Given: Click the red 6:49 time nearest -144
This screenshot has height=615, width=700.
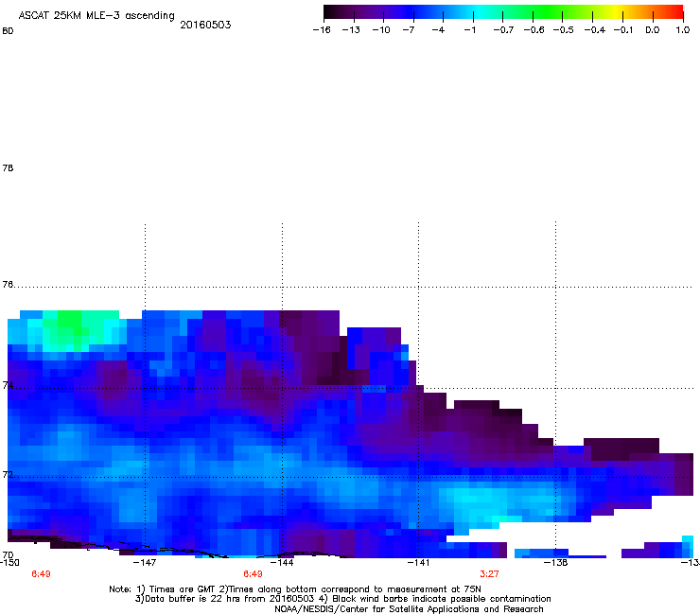Looking at the screenshot, I should 253,574.
